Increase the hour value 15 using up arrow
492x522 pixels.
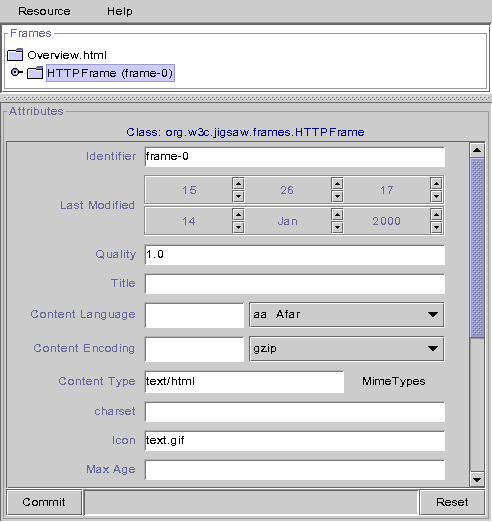pyautogui.click(x=238, y=183)
